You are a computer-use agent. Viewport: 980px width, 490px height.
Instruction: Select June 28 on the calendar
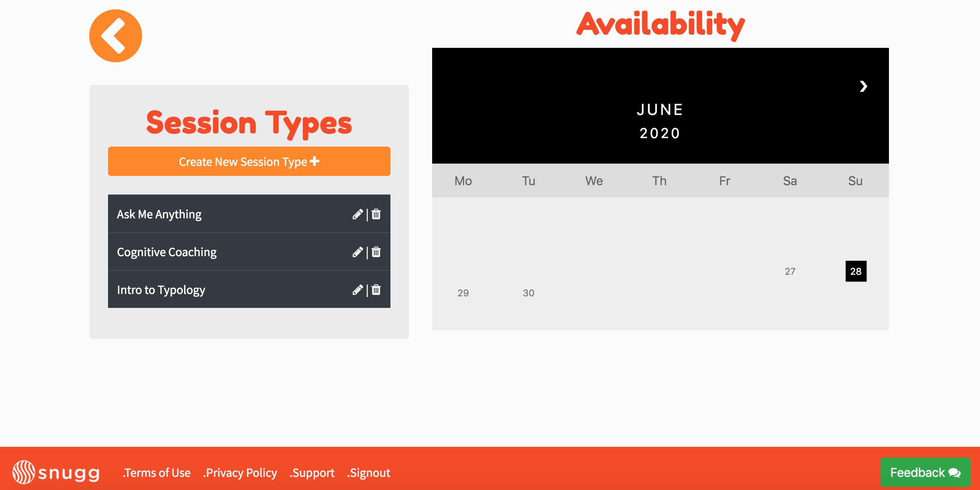[x=855, y=271]
